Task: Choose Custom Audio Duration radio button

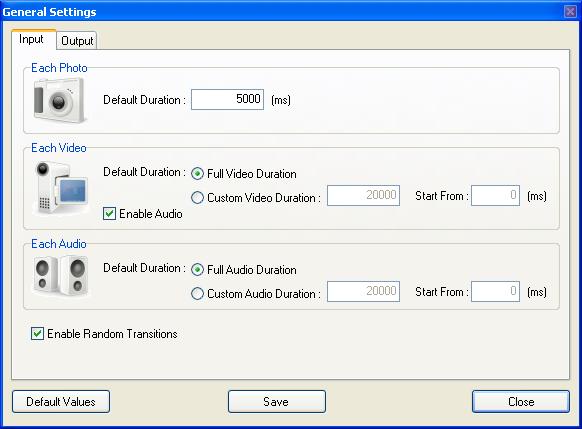Action: pyautogui.click(x=197, y=294)
